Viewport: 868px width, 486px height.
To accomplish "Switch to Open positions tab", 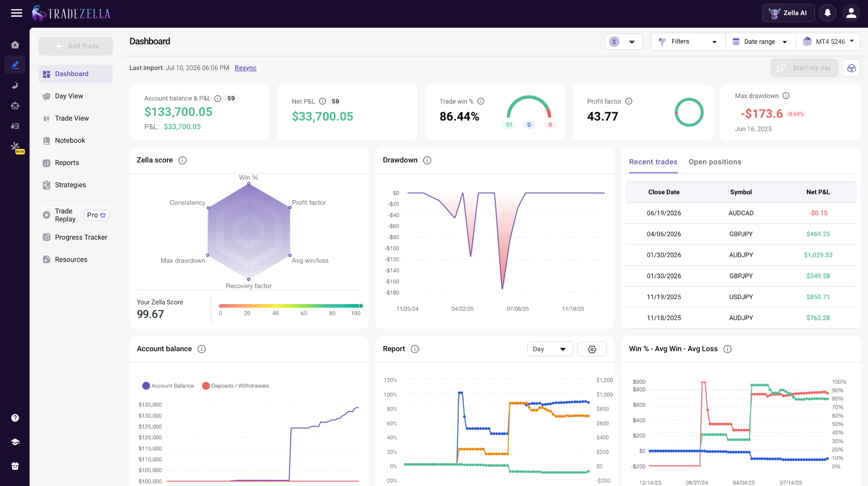I will (715, 162).
